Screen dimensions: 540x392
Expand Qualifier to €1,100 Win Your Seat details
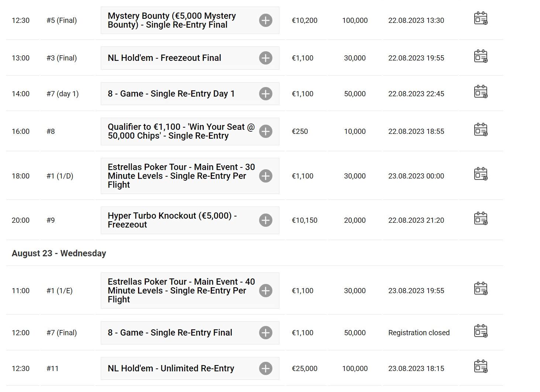(266, 131)
